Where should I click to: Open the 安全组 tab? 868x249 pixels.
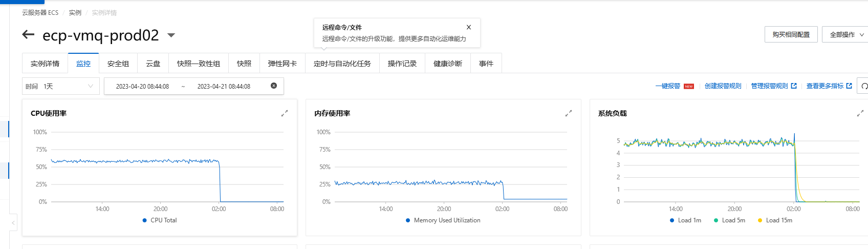[x=118, y=64]
